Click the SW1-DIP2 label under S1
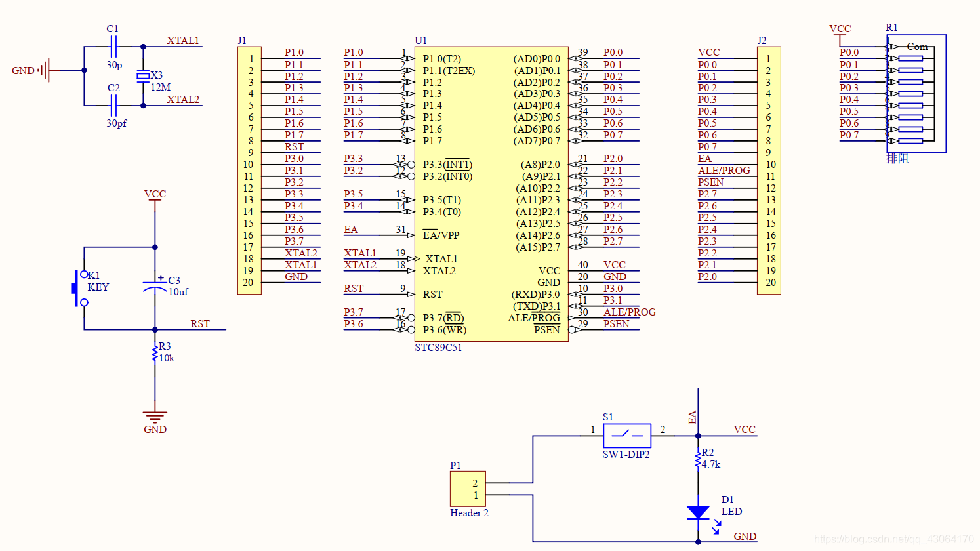Viewport: 980px width, 551px height. [626, 455]
